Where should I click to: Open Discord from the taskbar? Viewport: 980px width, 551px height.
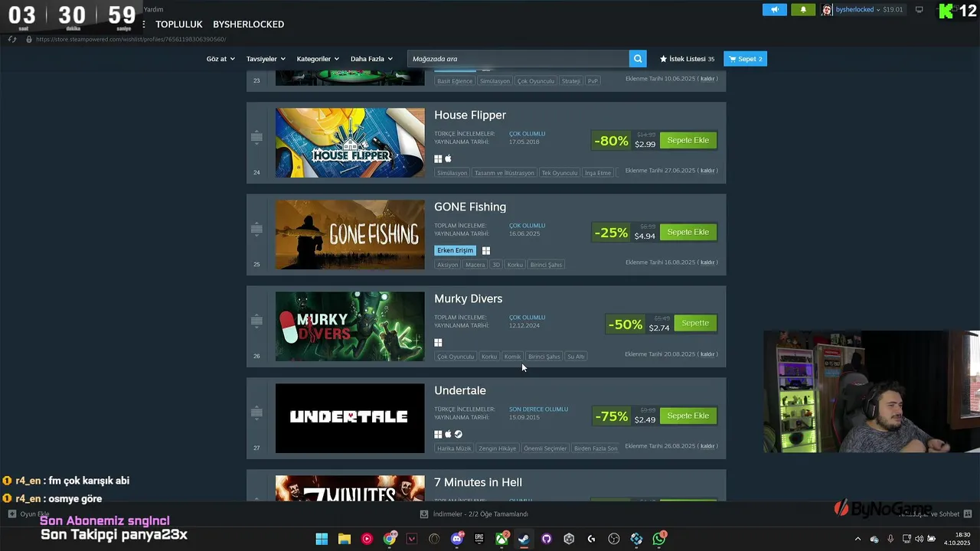coord(458,539)
